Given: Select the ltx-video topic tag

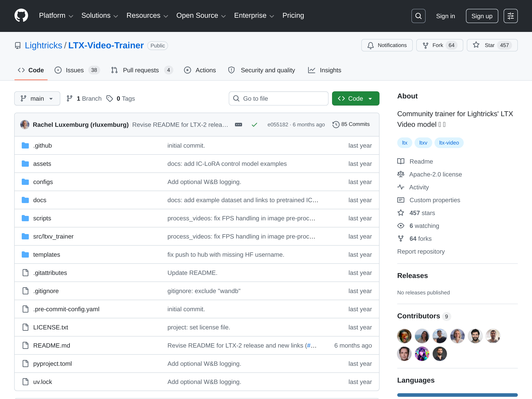Looking at the screenshot, I should point(449,143).
